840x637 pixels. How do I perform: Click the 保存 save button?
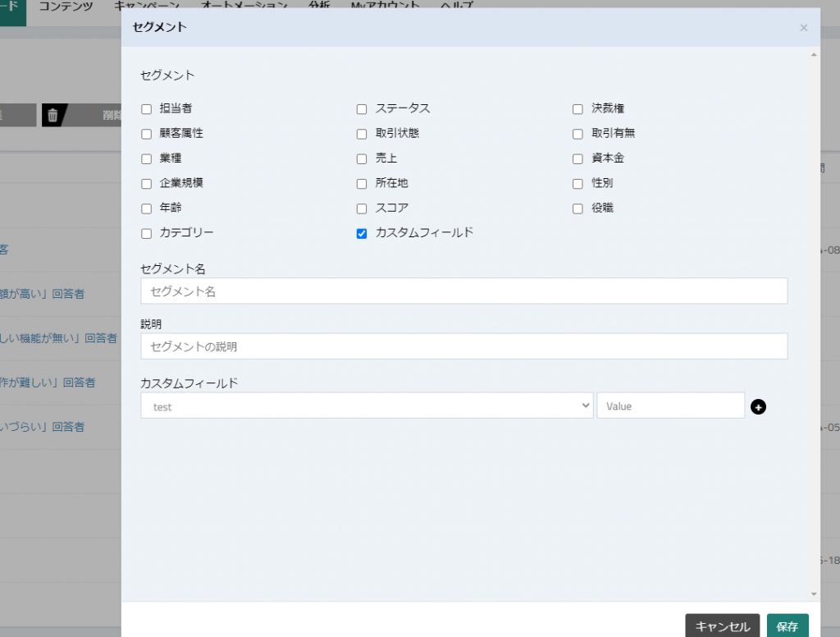coord(787,626)
